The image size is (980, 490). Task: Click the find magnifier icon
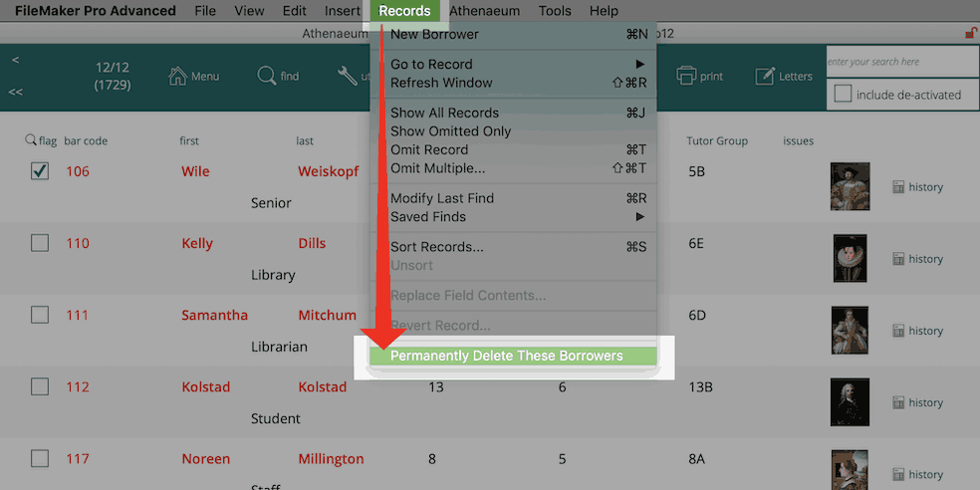pyautogui.click(x=267, y=76)
